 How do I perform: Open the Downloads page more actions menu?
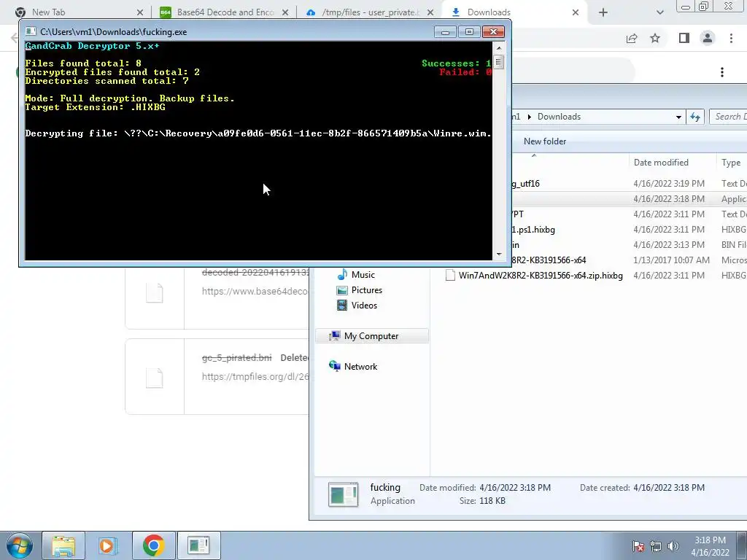(722, 72)
